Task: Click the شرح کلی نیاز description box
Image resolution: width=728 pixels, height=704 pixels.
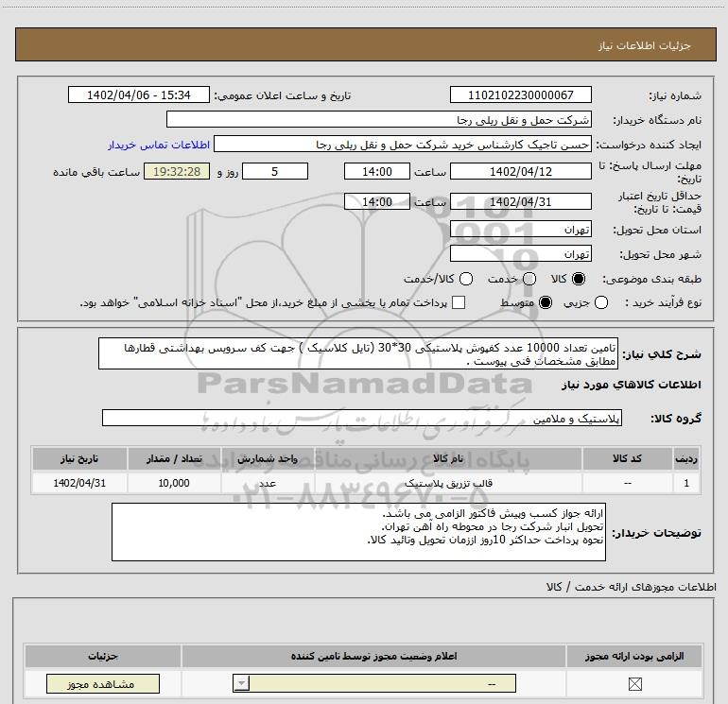Action: pyautogui.click(x=358, y=353)
